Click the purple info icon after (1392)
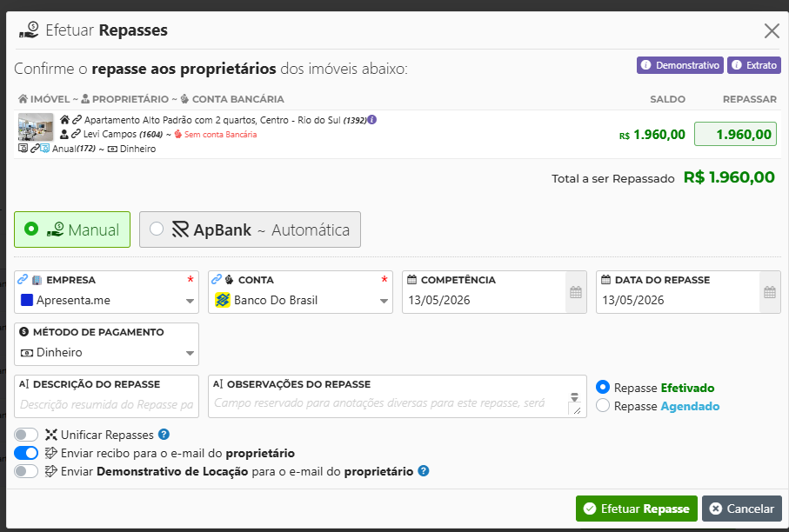 click(371, 120)
